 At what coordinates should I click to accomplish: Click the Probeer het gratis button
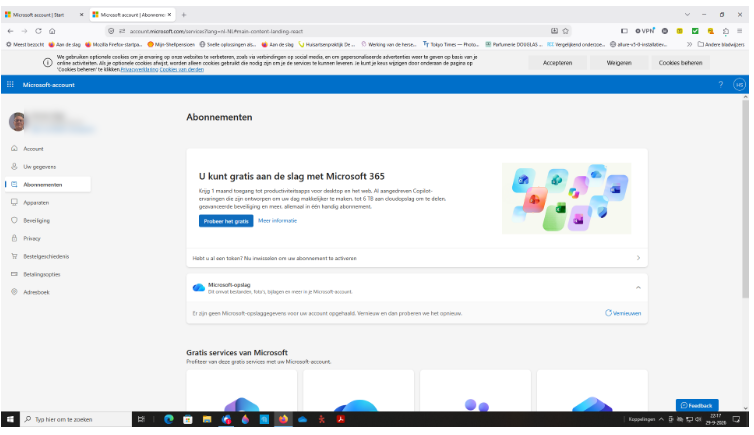(x=226, y=221)
